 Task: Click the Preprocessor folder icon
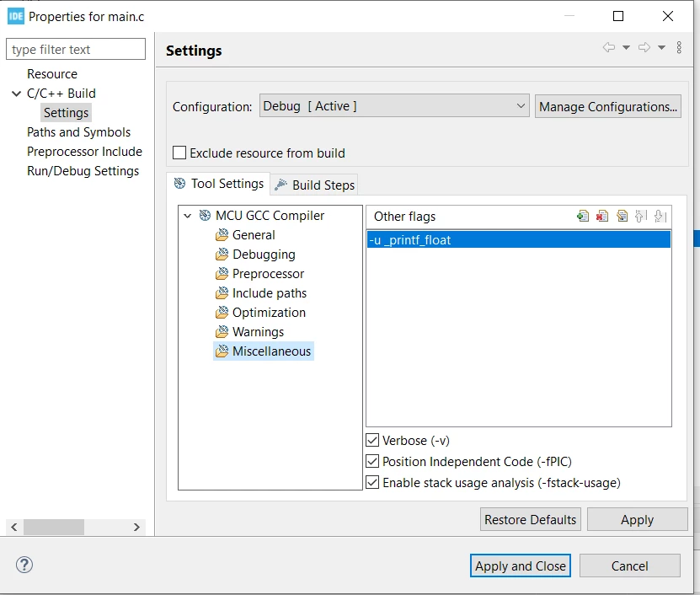pyautogui.click(x=222, y=273)
